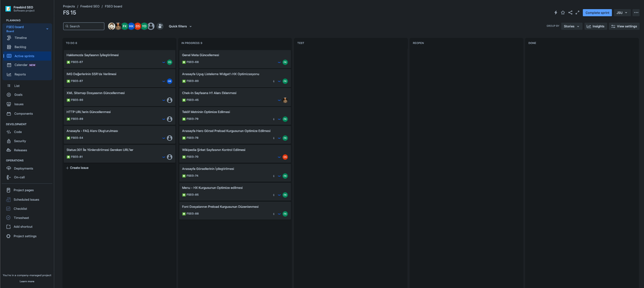Expand the FSEO board switcher chevron

point(47,29)
